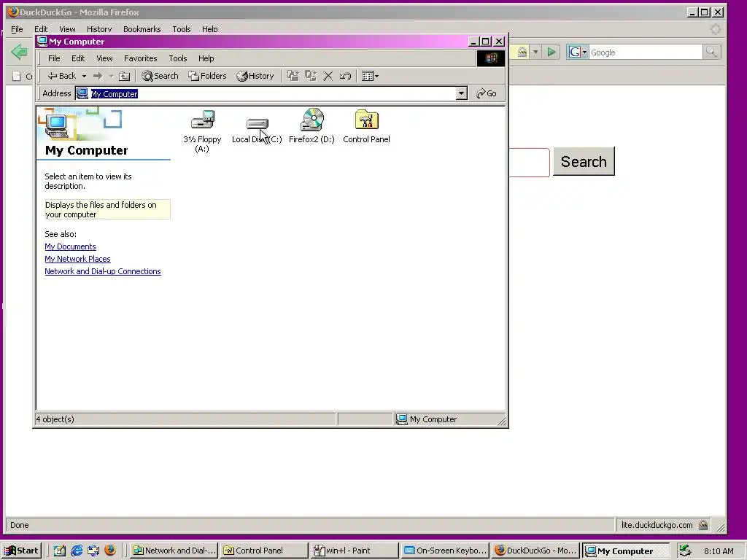Open the Help menu in My Computer

pos(206,58)
